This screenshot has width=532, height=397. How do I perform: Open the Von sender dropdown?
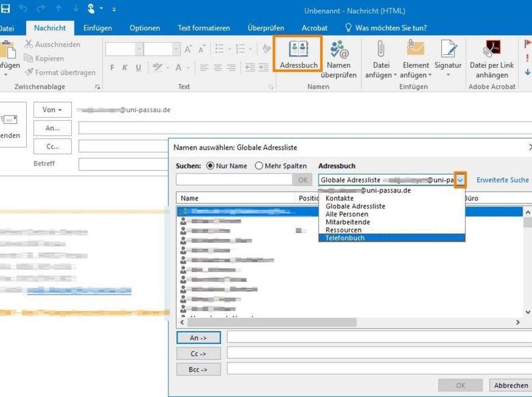(x=52, y=110)
